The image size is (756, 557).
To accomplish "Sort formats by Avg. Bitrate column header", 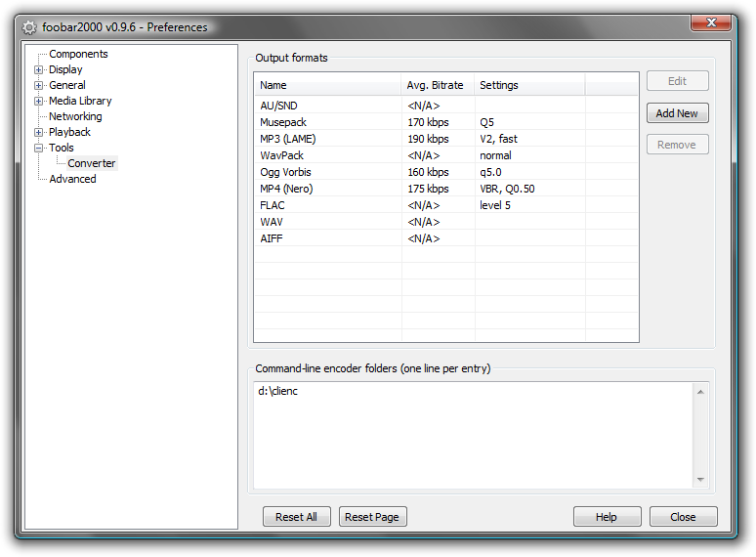I will click(x=436, y=85).
